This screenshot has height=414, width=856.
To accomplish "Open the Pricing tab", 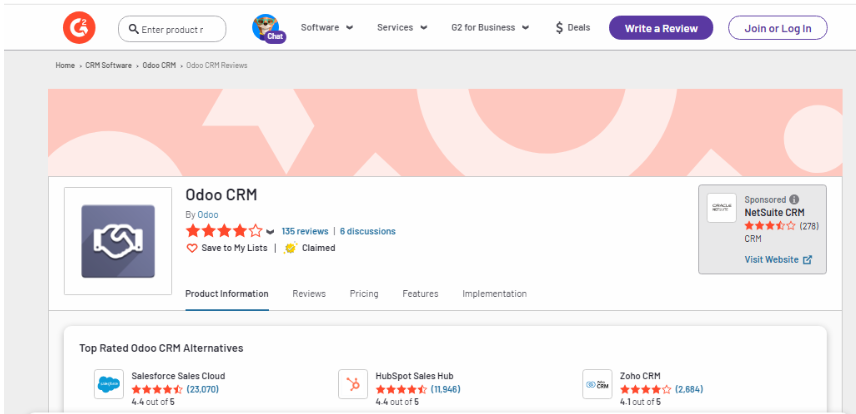I will (364, 294).
